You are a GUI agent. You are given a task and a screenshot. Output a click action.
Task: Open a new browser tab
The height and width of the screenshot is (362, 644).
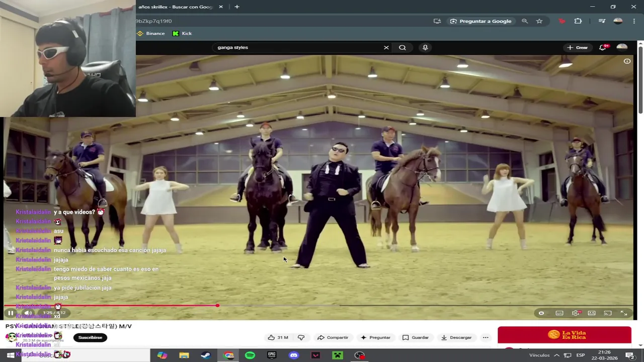tap(237, 7)
